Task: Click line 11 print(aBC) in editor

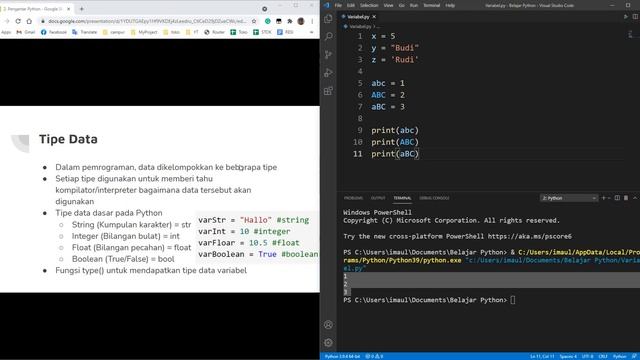Action: click(x=395, y=154)
